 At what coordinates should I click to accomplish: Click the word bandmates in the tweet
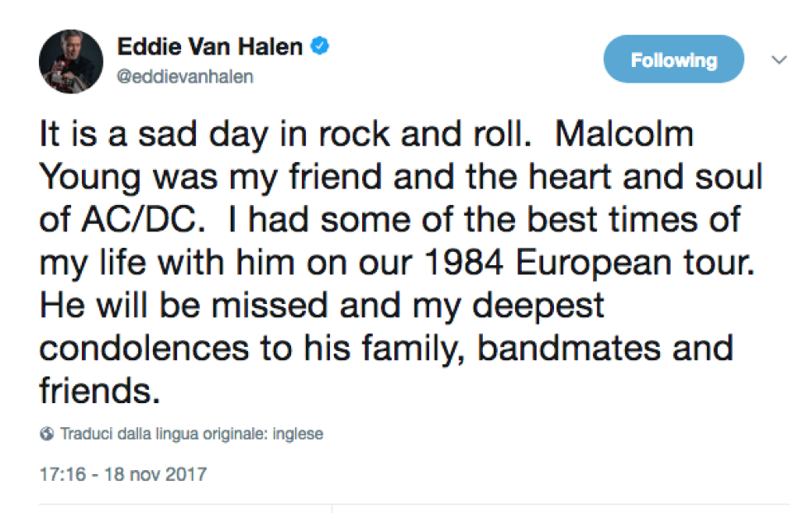(569, 348)
